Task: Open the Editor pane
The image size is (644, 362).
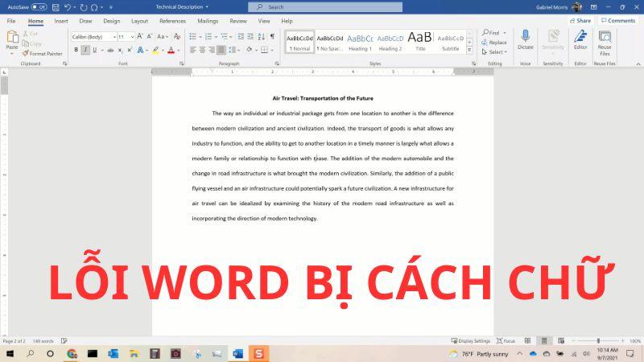Action: coord(580,39)
